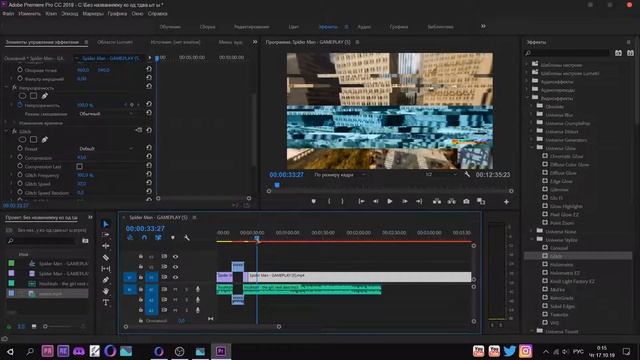Click the Extract button in Program monitor
The width and height of the screenshot is (640, 360).
pos(451,201)
